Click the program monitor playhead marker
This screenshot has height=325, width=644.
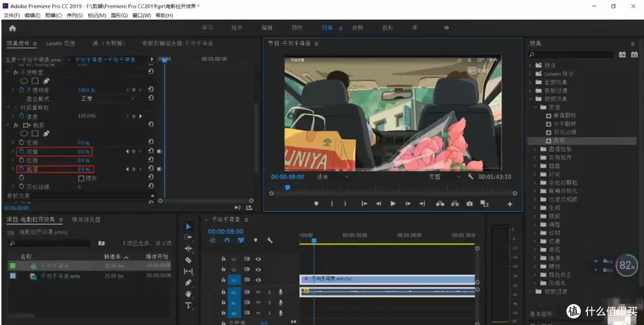(287, 187)
